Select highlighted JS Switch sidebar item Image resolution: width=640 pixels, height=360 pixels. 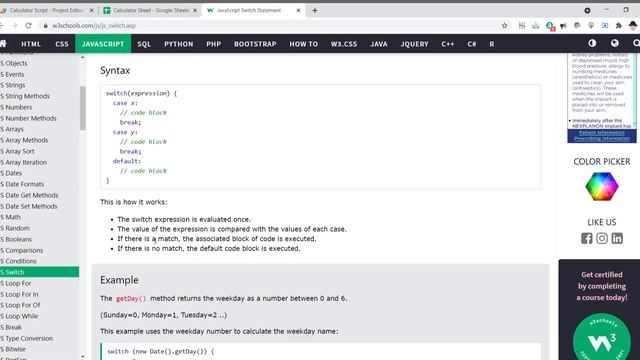pyautogui.click(x=40, y=272)
